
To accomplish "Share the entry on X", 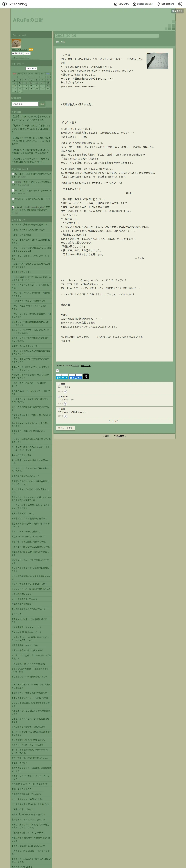I will point(86,376).
